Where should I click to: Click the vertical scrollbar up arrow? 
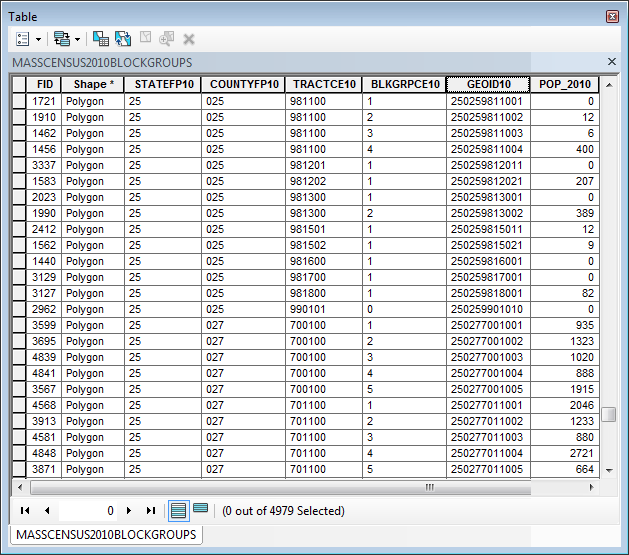[x=609, y=85]
